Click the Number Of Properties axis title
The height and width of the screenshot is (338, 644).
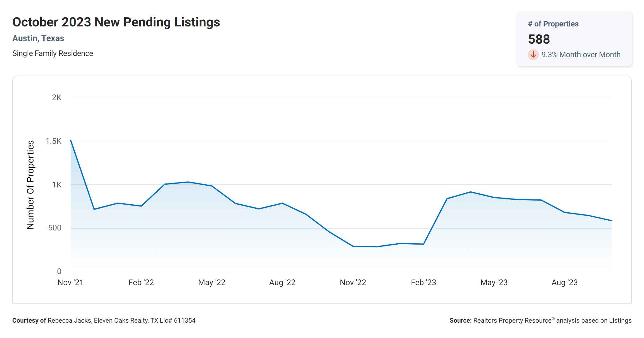[x=30, y=185]
